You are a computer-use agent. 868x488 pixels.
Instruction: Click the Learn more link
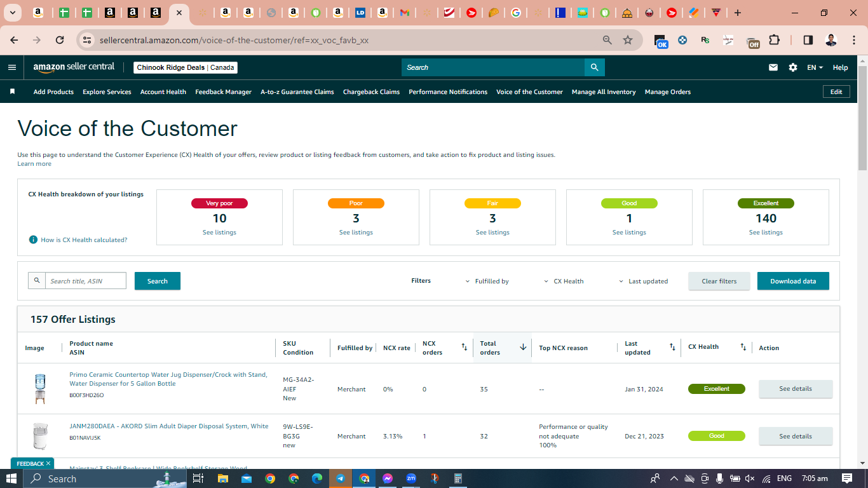click(34, 164)
